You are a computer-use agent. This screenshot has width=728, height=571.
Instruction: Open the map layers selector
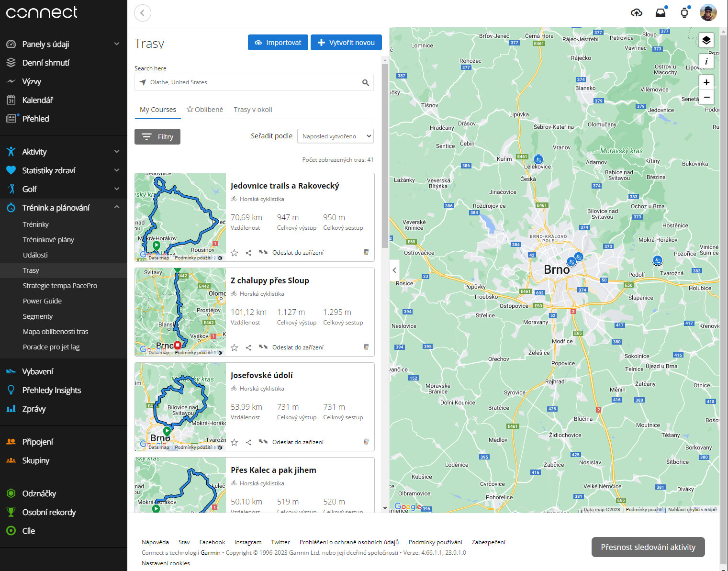[x=706, y=40]
